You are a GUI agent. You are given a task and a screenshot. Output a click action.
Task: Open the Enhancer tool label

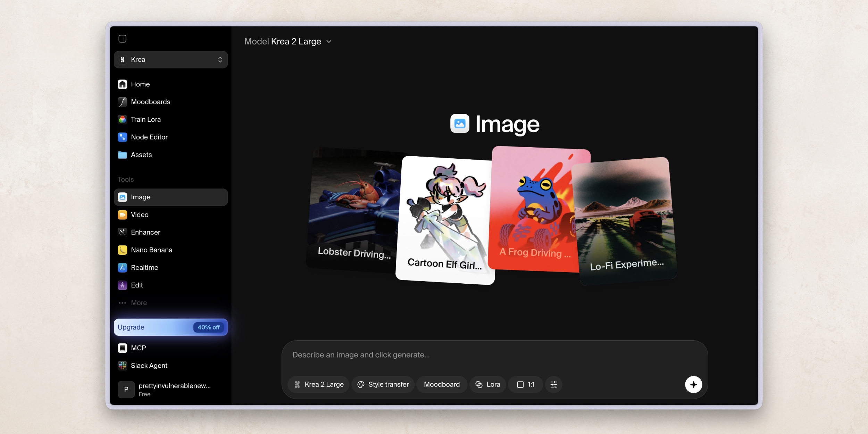click(x=145, y=232)
